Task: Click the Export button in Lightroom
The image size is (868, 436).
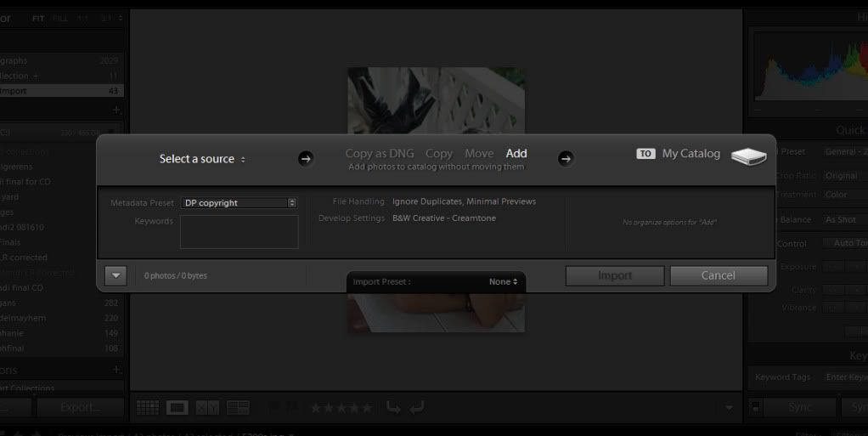Action: [x=81, y=408]
